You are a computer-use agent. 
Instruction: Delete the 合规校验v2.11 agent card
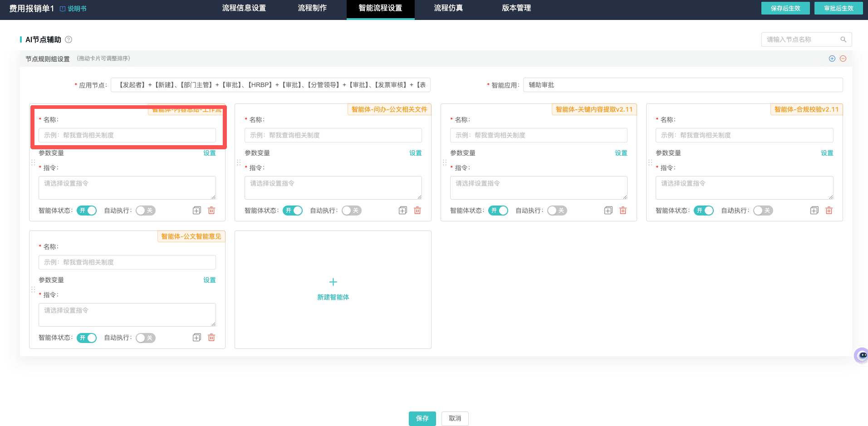pyautogui.click(x=829, y=211)
